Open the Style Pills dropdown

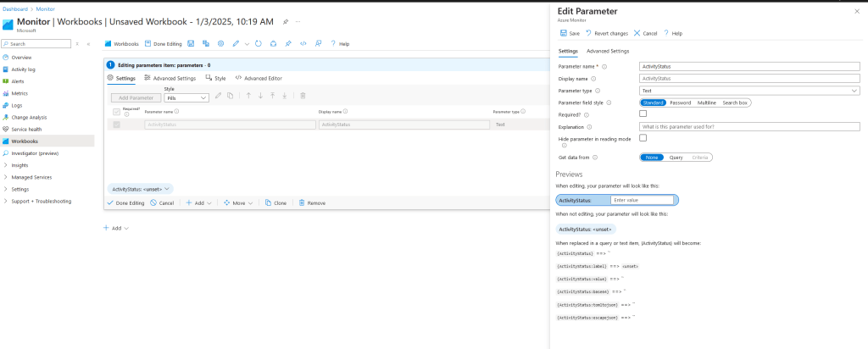click(186, 98)
